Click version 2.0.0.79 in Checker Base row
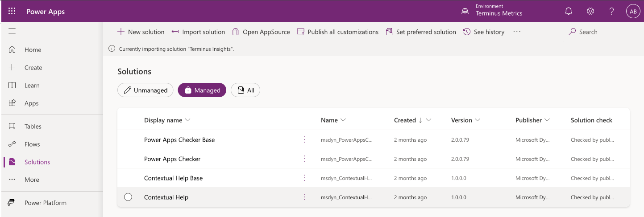The image size is (644, 217). click(x=460, y=140)
